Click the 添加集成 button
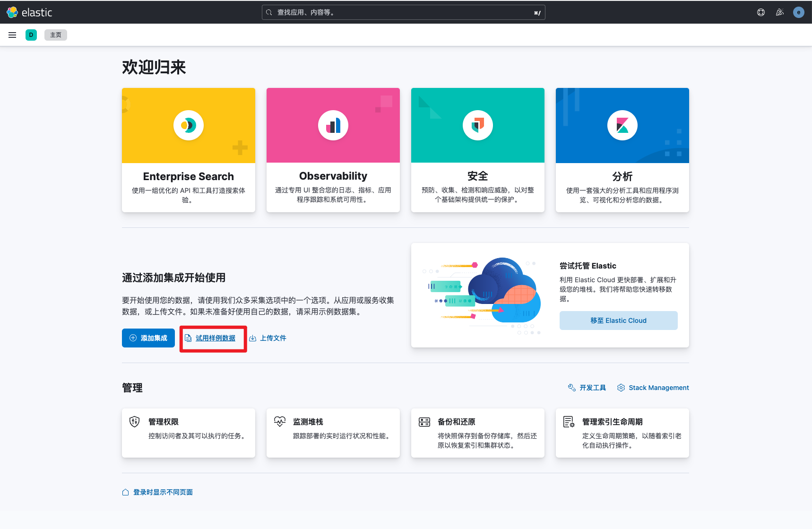 148,338
